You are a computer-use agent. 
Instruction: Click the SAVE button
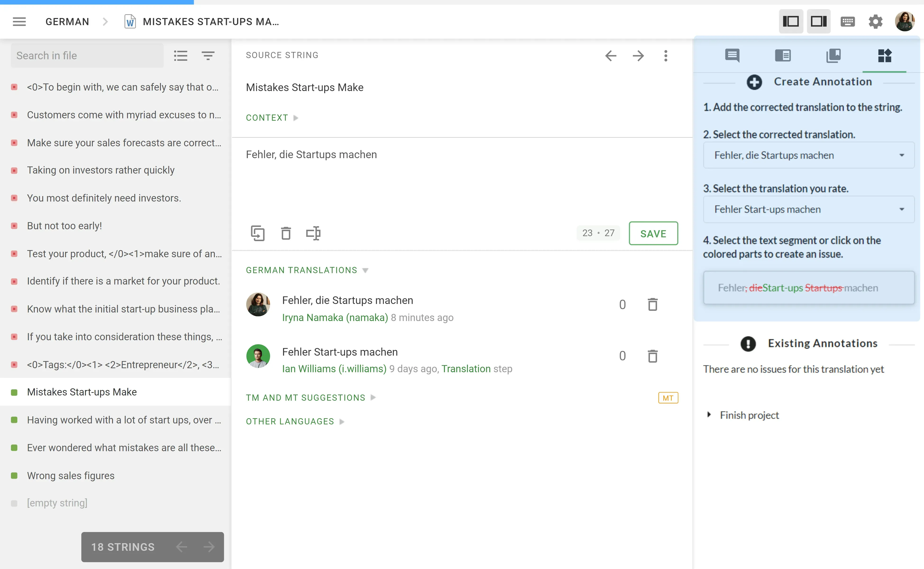click(653, 233)
